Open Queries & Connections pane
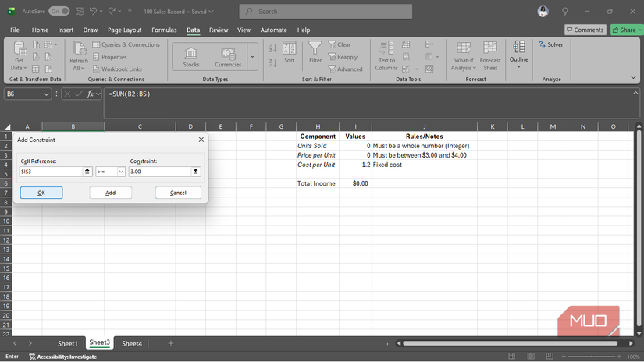The image size is (644, 362). coord(126,44)
